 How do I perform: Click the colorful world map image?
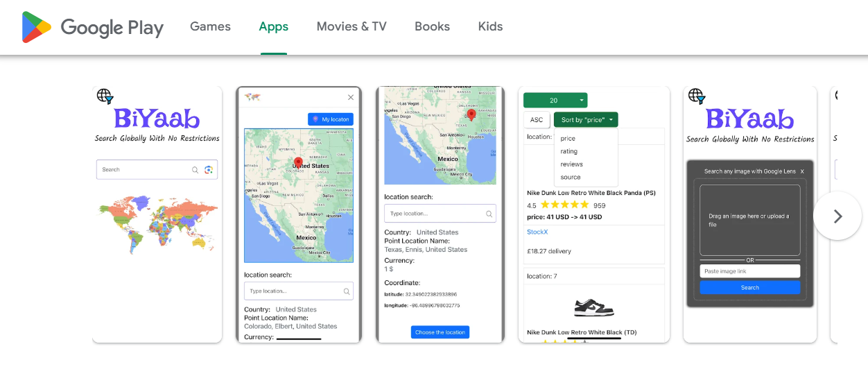pyautogui.click(x=158, y=223)
